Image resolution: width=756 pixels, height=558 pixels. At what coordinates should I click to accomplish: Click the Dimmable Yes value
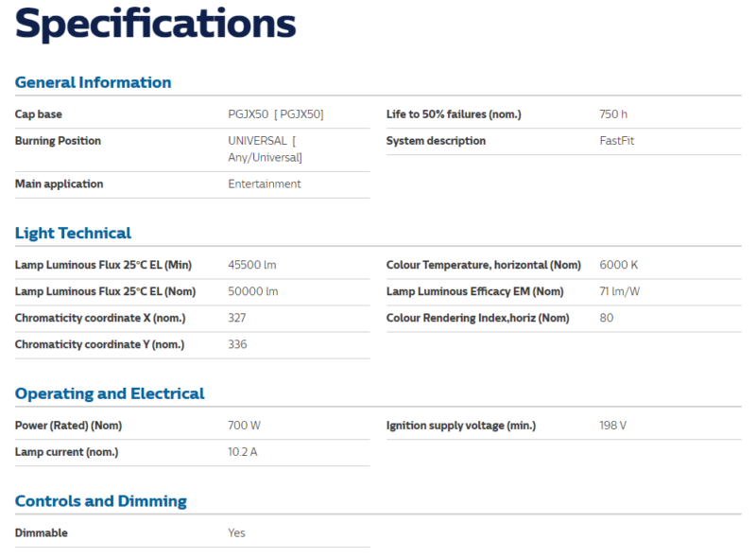tap(236, 532)
